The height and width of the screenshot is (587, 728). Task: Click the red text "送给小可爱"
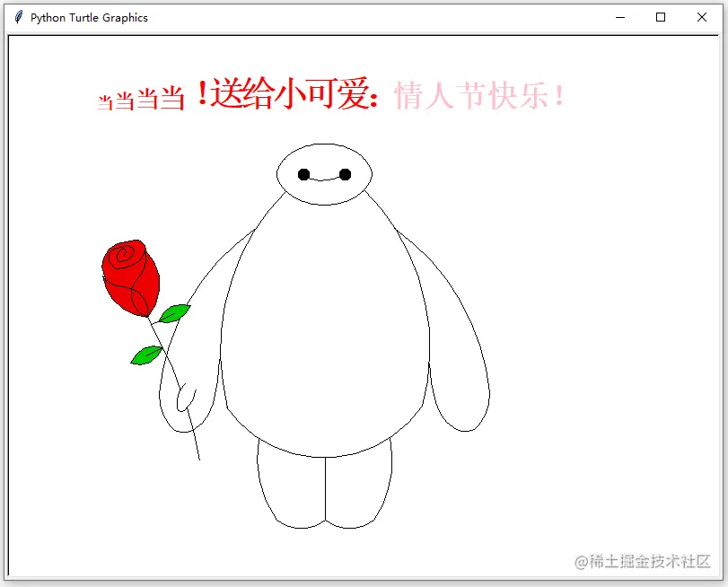tap(291, 93)
